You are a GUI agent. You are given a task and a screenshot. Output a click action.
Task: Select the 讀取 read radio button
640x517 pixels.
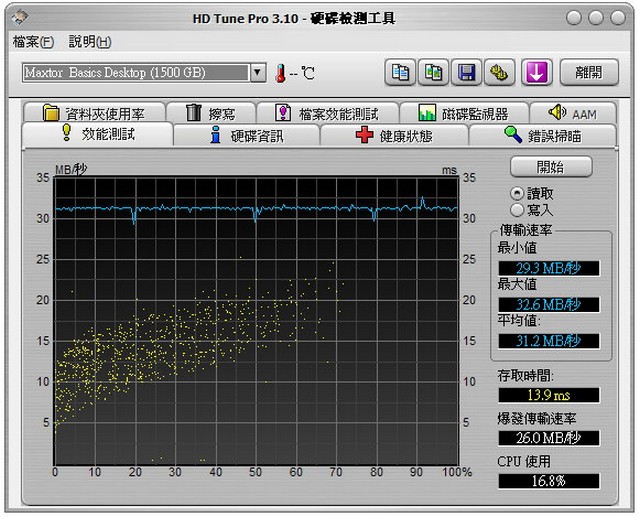pos(517,193)
